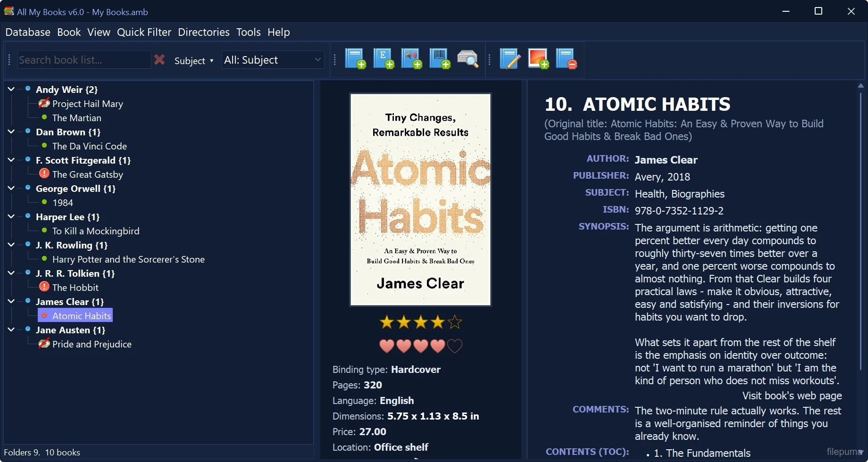The width and height of the screenshot is (868, 462).
Task: Select The Martian in the book tree
Action: (77, 118)
